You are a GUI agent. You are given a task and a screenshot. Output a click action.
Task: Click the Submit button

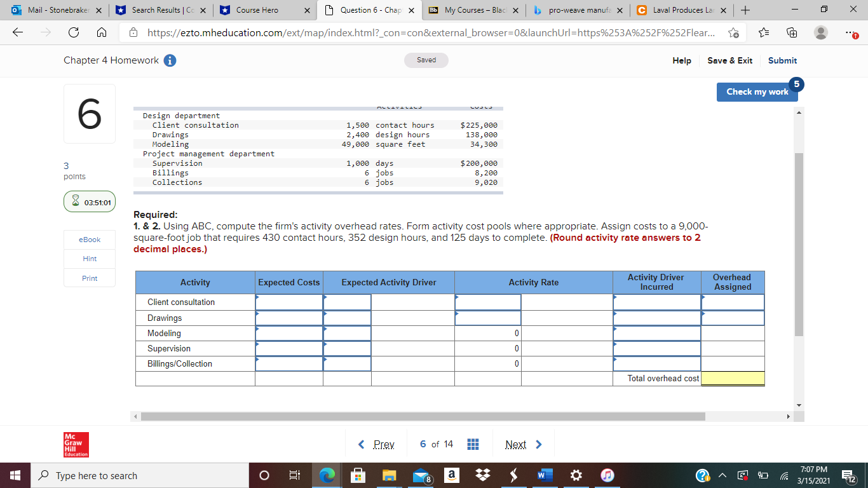[782, 60]
